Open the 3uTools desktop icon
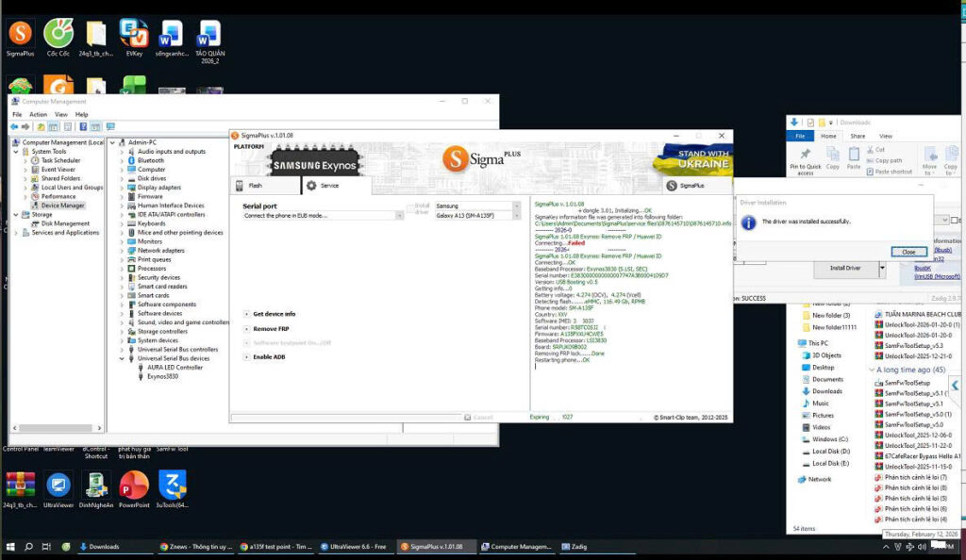This screenshot has height=560, width=966. pos(172,486)
